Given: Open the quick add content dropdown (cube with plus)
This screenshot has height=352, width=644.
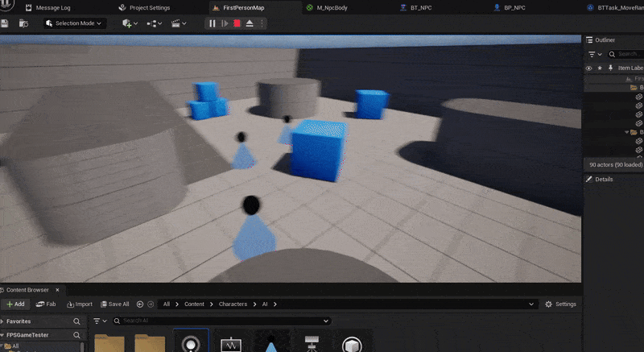Looking at the screenshot, I should 130,23.
